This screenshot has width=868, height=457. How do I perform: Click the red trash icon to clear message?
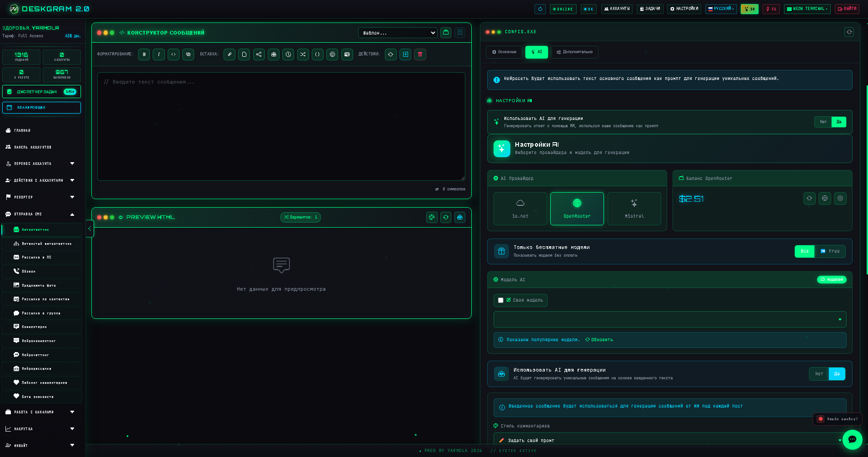pos(420,55)
